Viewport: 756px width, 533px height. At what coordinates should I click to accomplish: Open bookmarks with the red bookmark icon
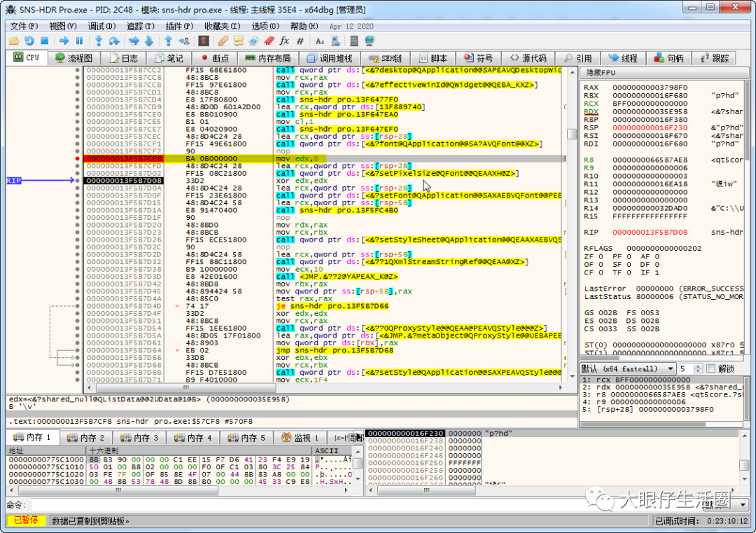(x=269, y=41)
